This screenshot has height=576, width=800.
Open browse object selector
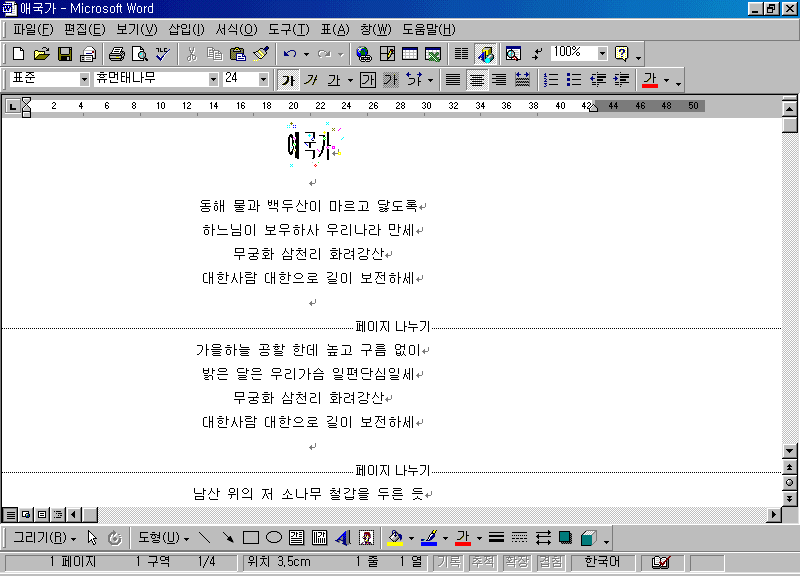[x=789, y=483]
